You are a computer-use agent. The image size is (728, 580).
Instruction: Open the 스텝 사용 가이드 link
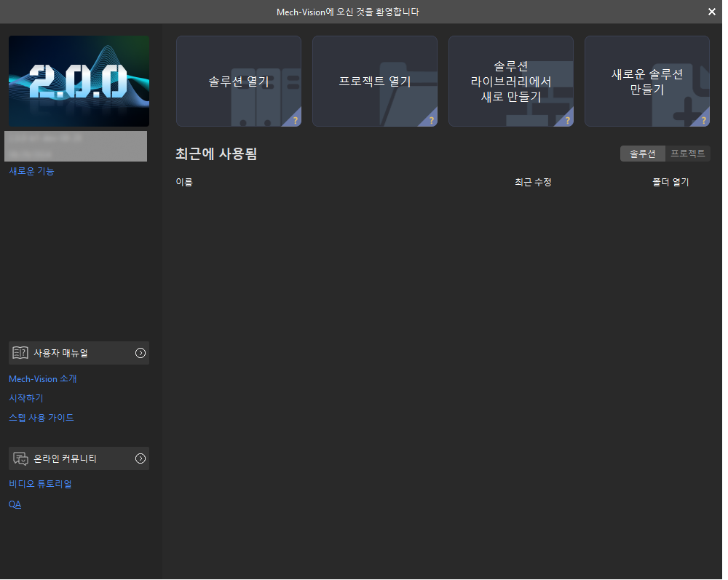41,418
